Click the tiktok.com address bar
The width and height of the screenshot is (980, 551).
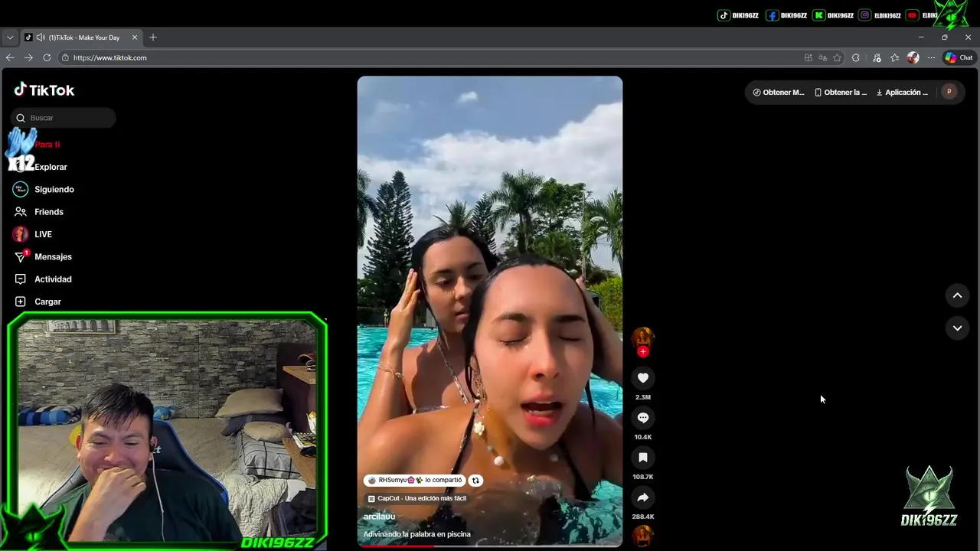coord(429,57)
